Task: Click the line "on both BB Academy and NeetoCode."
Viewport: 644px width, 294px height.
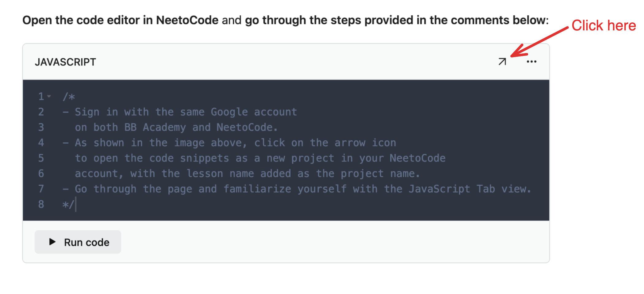Action: click(176, 127)
